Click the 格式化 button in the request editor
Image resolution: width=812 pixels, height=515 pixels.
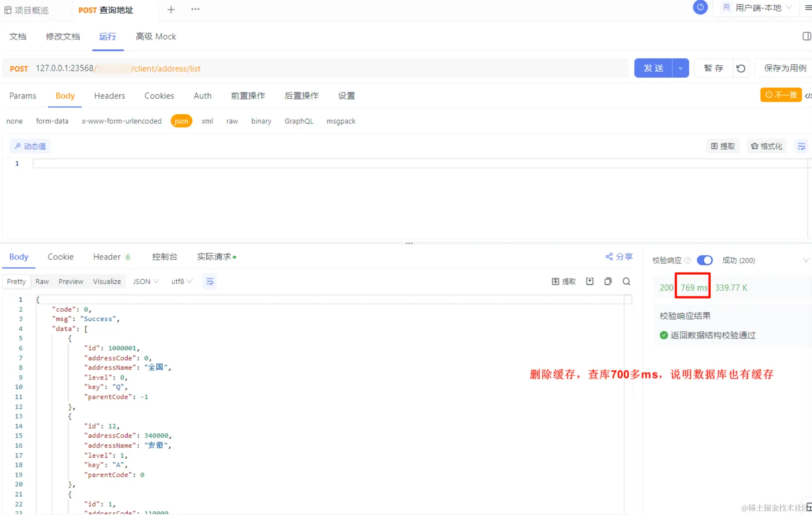(766, 146)
